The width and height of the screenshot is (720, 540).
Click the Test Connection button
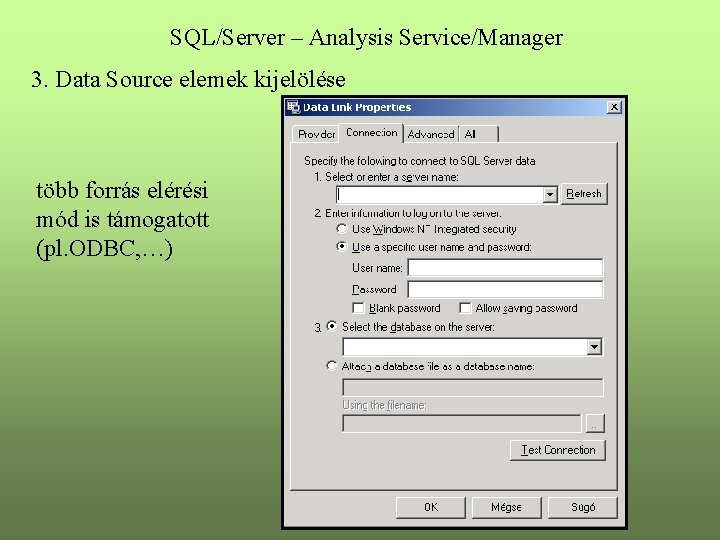(x=557, y=450)
